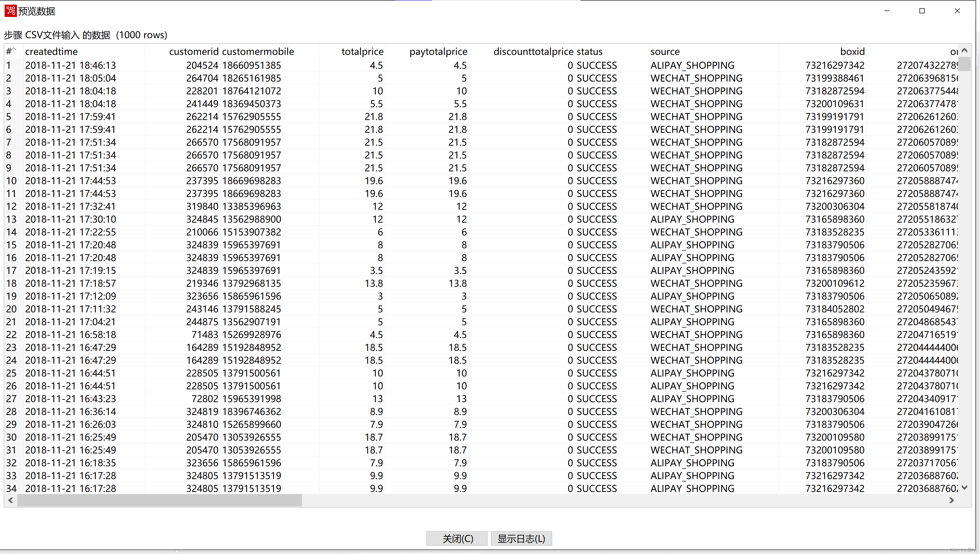Viewport: 980px width, 554px height.
Task: Minimize the preview data window
Action: [x=887, y=11]
